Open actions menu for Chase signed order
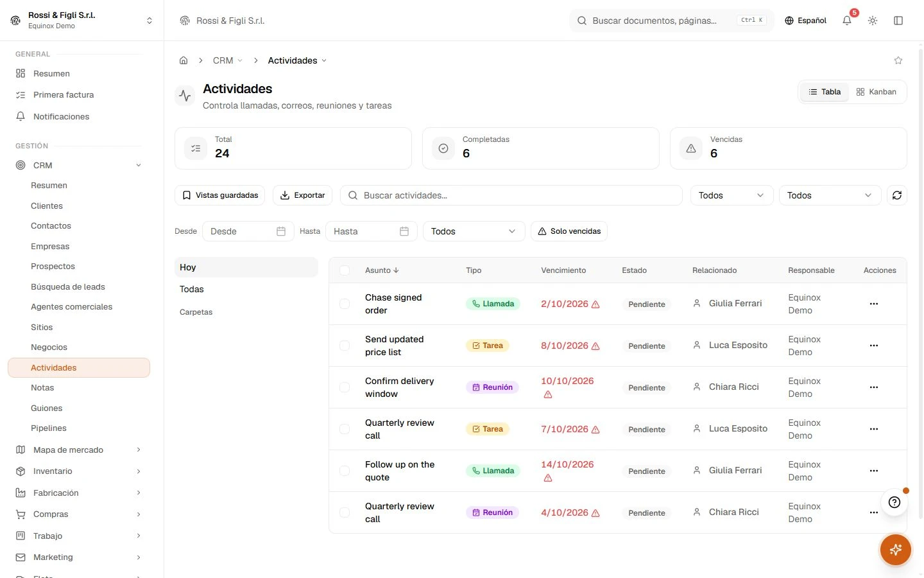Viewport: 924px width, 578px height. pyautogui.click(x=874, y=304)
